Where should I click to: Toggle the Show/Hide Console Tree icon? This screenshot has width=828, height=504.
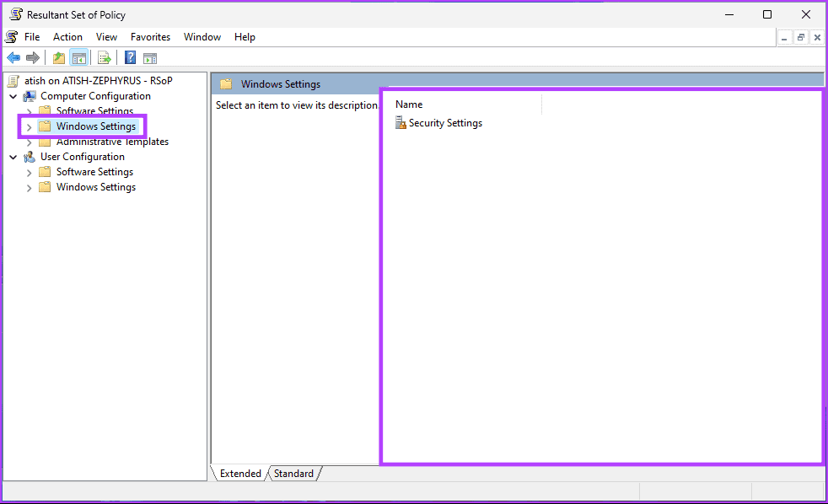pos(78,57)
